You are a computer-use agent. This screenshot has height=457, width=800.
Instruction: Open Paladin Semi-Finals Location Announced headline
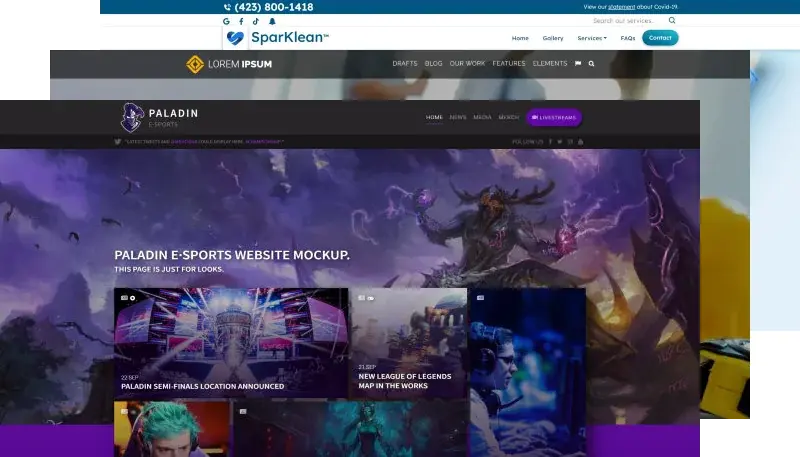click(x=203, y=387)
